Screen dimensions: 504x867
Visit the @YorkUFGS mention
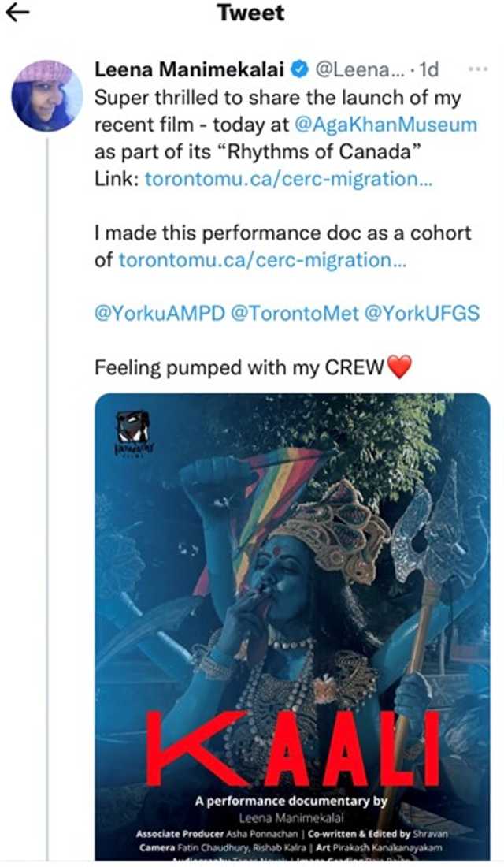coord(421,313)
